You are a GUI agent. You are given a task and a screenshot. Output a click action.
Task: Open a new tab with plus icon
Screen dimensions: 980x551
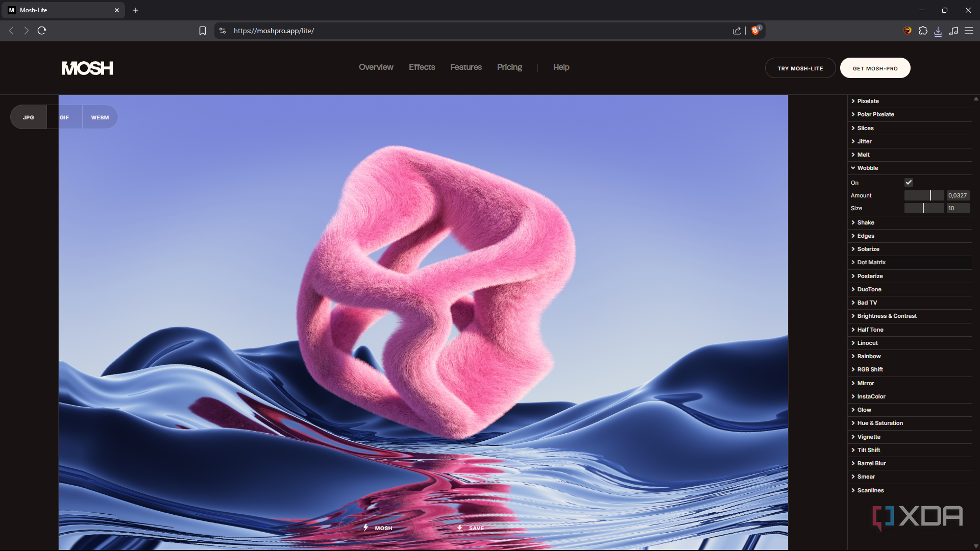tap(136, 10)
